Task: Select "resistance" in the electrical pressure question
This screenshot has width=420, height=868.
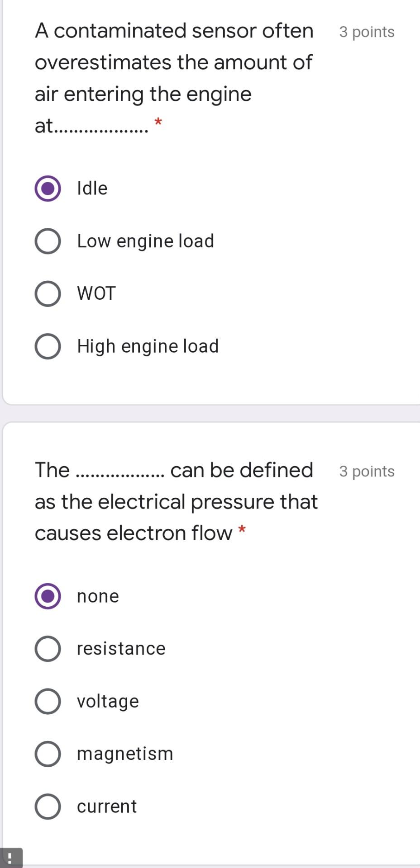Action: click(x=48, y=648)
